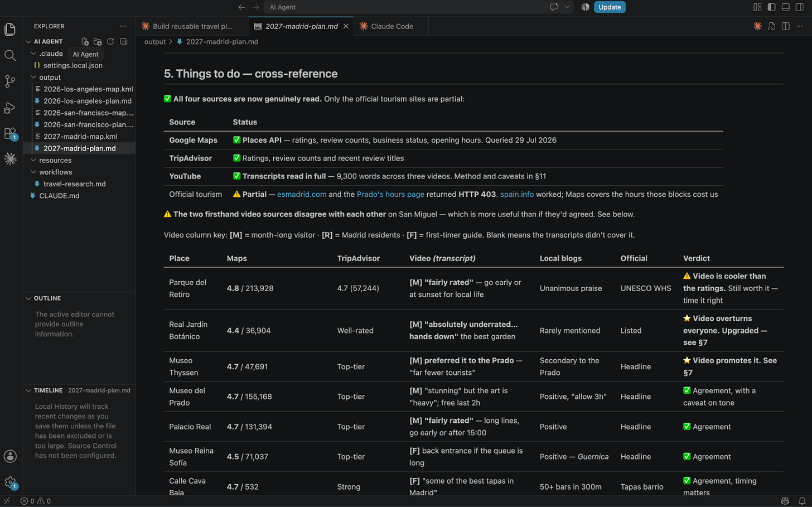Customize the editor layout
The width and height of the screenshot is (812, 507).
[757, 7]
